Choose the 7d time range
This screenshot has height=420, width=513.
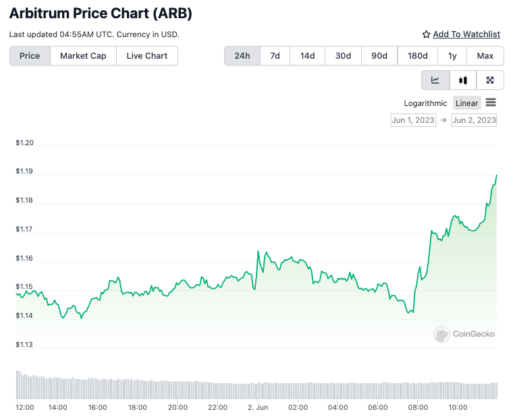point(275,55)
